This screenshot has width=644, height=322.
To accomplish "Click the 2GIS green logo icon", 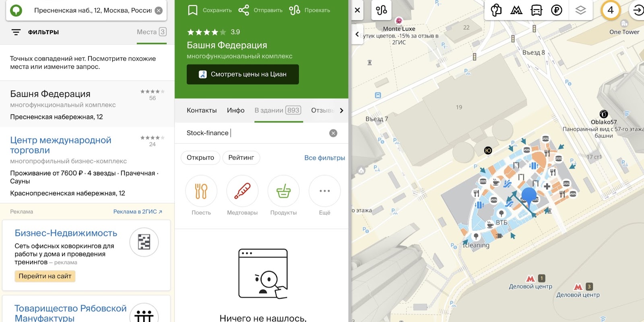I will click(x=16, y=10).
